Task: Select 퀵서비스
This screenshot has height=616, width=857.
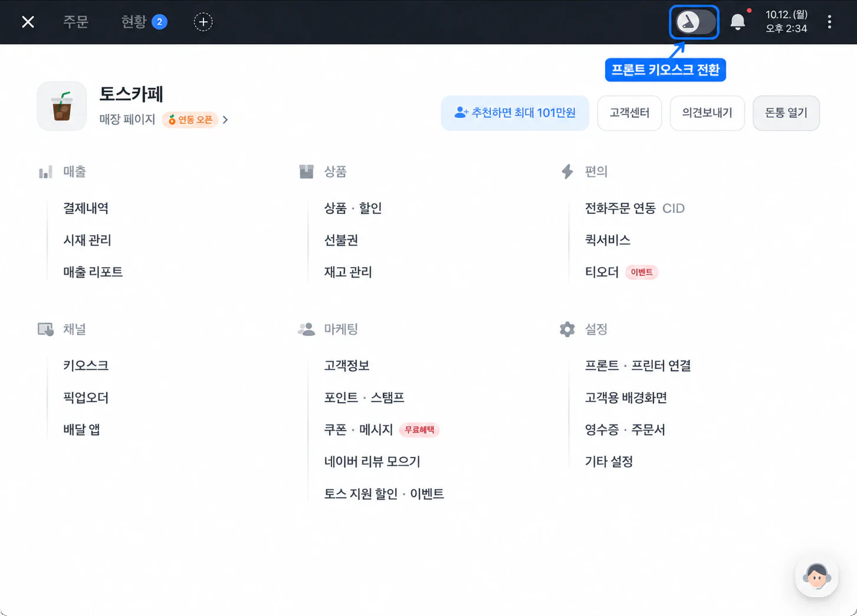Action: pos(608,240)
